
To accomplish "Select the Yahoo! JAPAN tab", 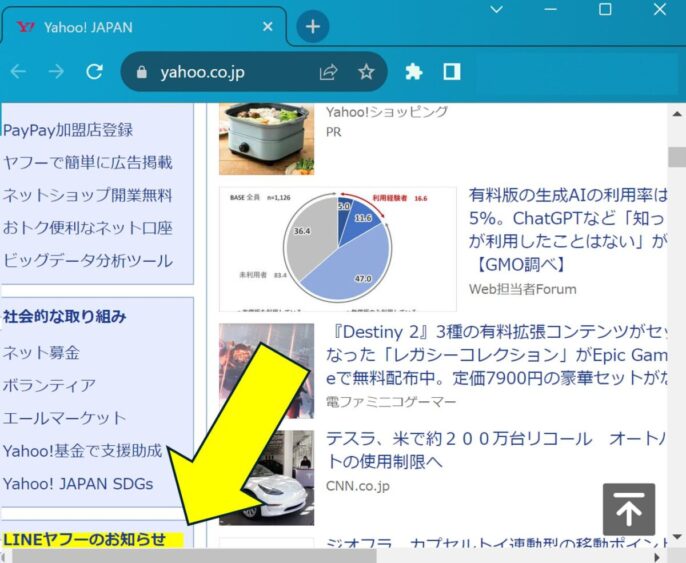I will (x=144, y=27).
